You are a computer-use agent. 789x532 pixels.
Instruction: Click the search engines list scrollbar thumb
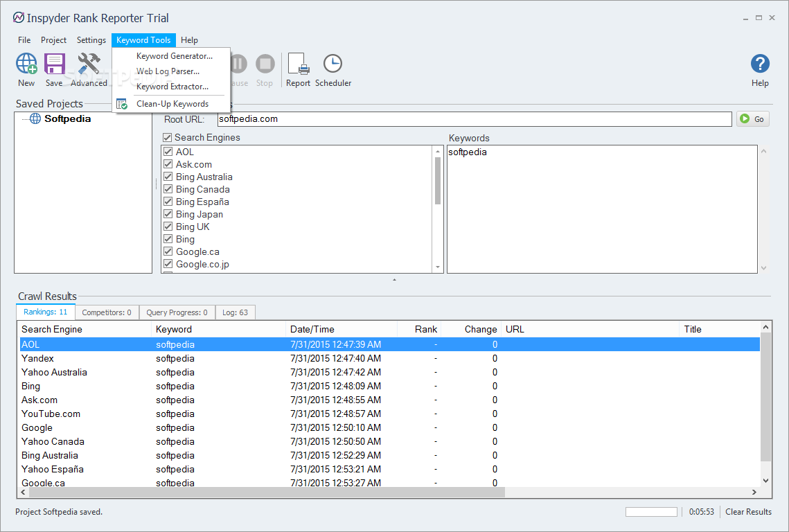[437, 181]
